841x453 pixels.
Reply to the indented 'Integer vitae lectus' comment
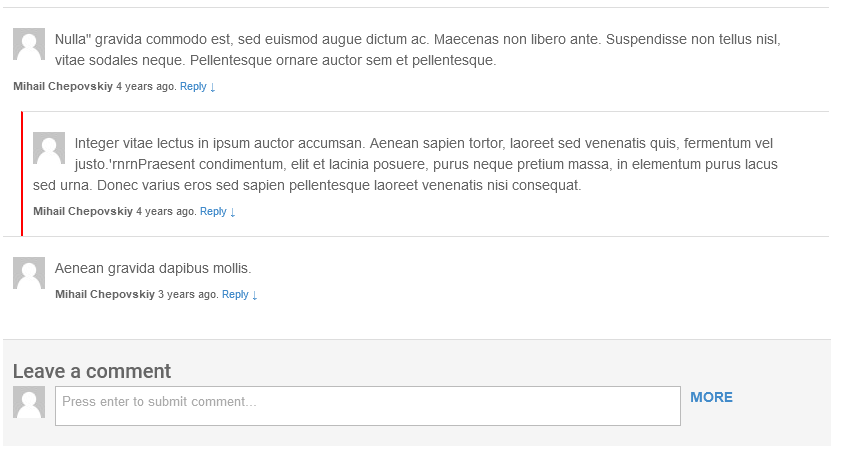tap(213, 211)
